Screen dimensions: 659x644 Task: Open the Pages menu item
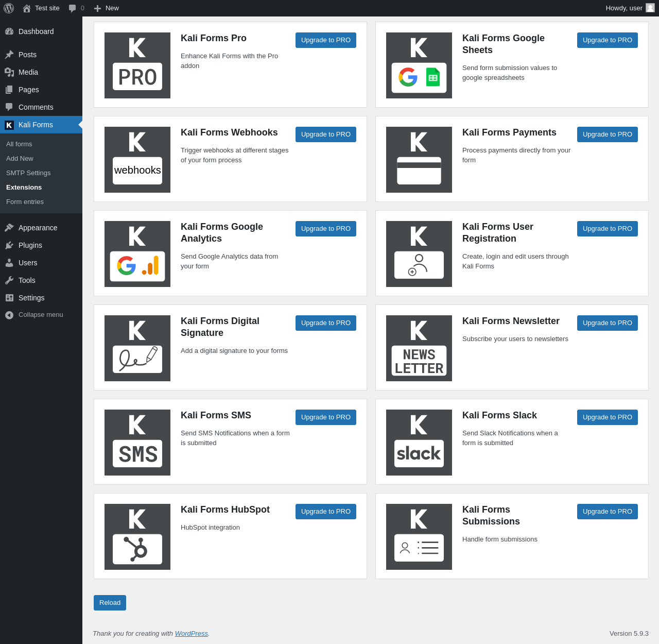coord(41,90)
